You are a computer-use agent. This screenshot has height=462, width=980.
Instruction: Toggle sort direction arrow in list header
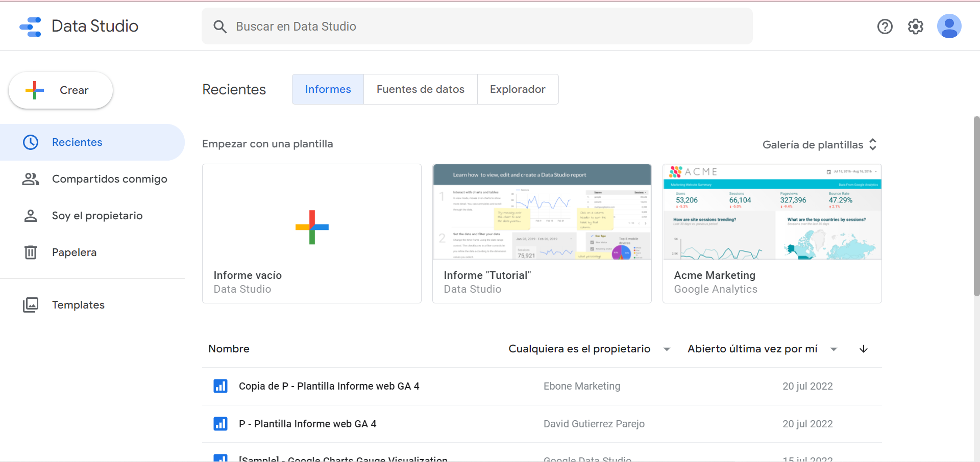point(863,349)
